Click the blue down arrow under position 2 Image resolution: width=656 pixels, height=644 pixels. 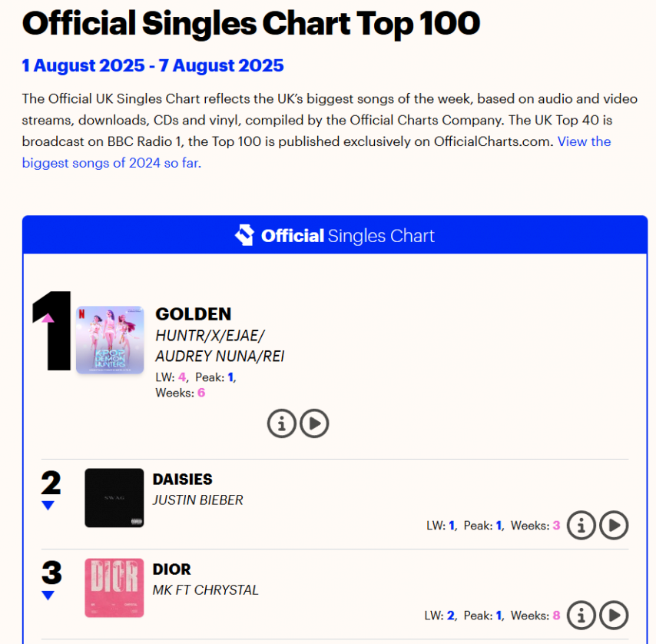48,506
